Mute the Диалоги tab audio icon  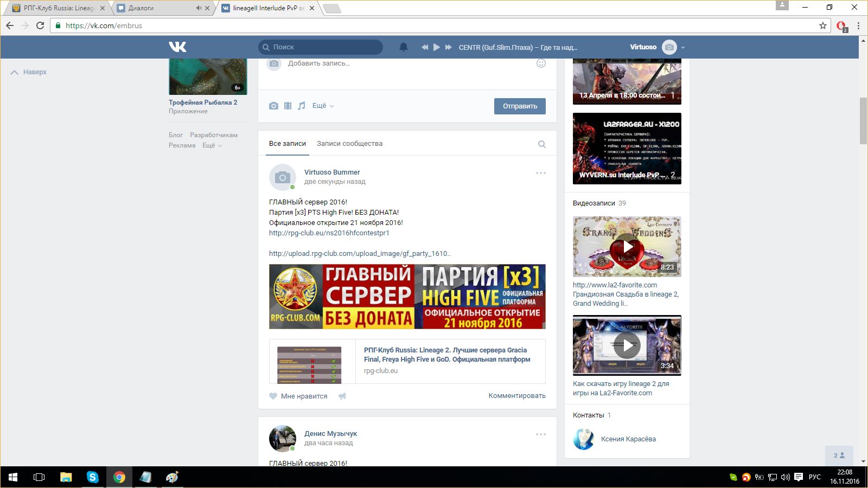pos(199,8)
